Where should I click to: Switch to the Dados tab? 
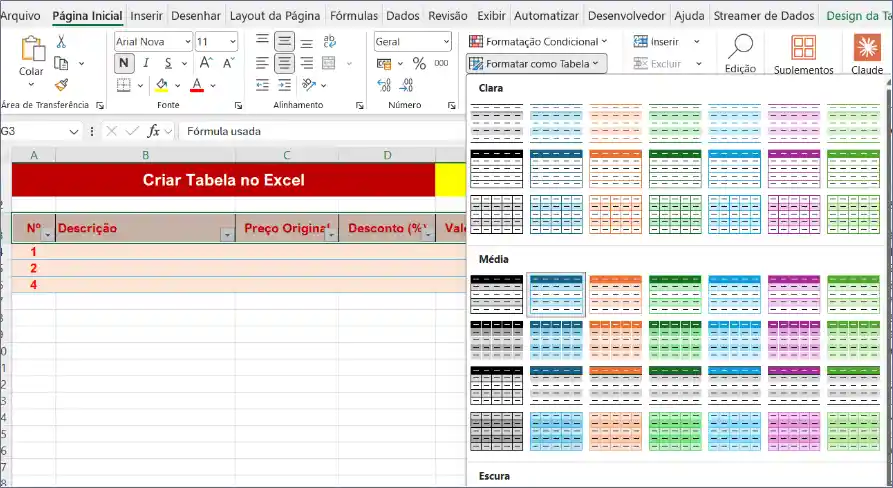coord(403,16)
